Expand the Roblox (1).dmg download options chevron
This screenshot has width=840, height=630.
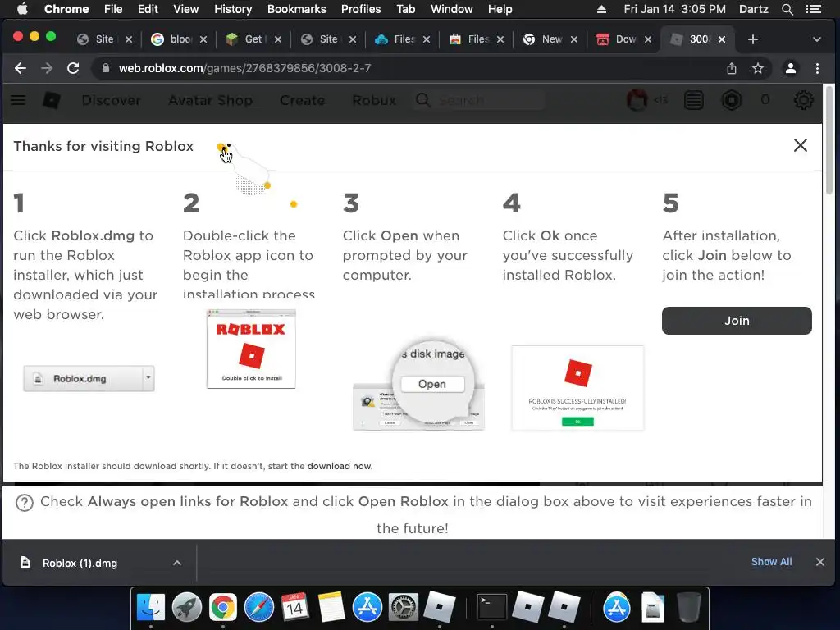[x=177, y=563]
